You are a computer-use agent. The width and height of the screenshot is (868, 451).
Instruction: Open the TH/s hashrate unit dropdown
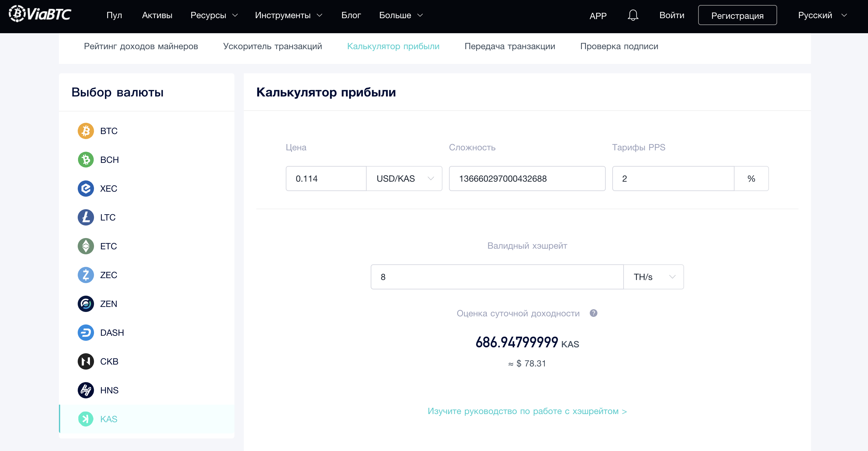653,277
